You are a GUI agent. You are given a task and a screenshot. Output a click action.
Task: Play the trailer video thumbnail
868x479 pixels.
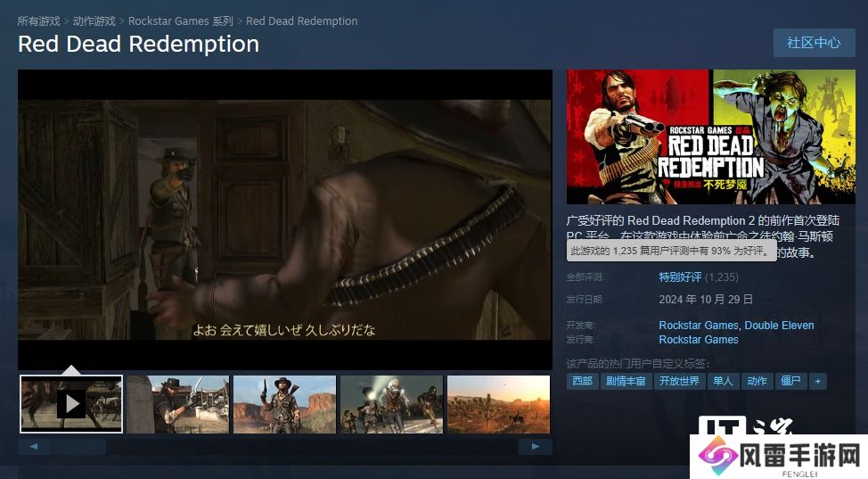71,404
